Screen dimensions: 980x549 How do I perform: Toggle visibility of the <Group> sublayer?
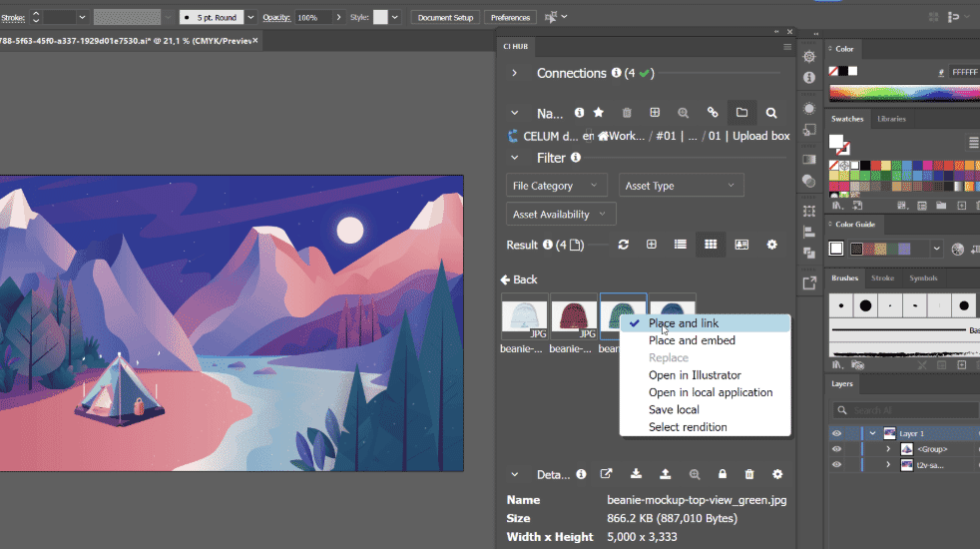[837, 449]
